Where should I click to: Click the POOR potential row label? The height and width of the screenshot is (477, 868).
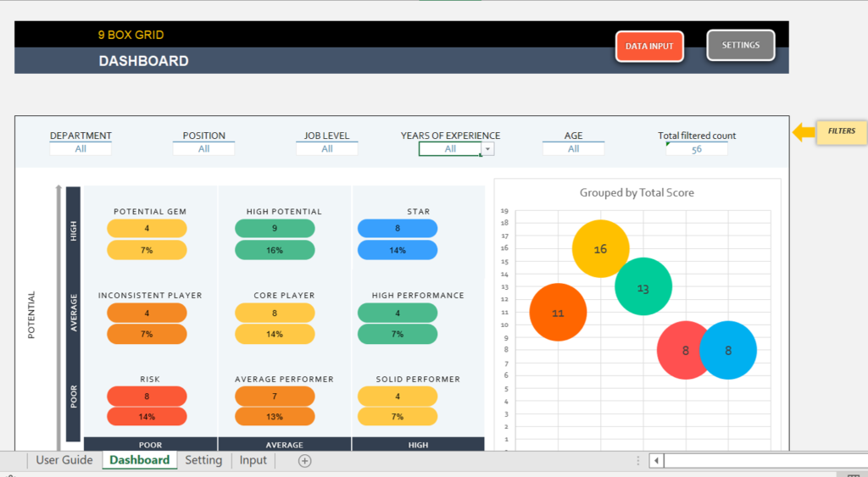(73, 397)
